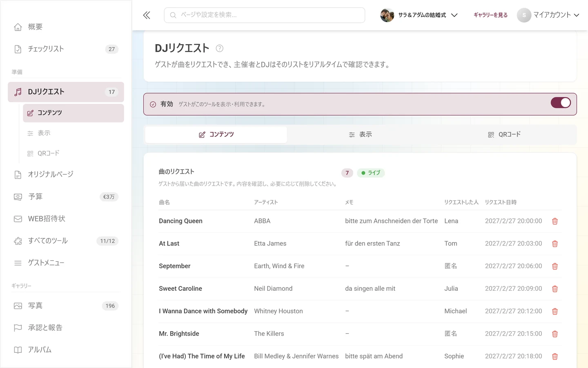Screen dimensions: 588x368
Task: Click the Whitney Houston artist cell
Action: pyautogui.click(x=278, y=312)
